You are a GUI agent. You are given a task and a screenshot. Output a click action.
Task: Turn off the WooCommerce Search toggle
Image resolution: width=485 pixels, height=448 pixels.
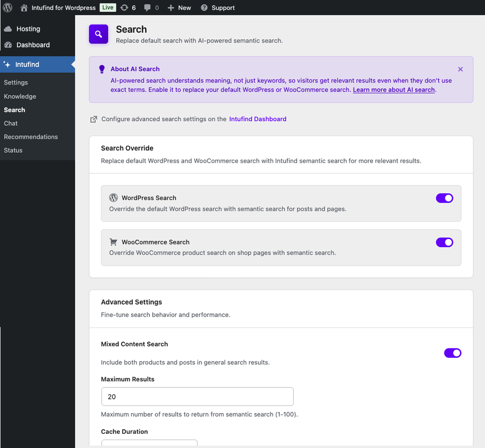click(x=444, y=242)
